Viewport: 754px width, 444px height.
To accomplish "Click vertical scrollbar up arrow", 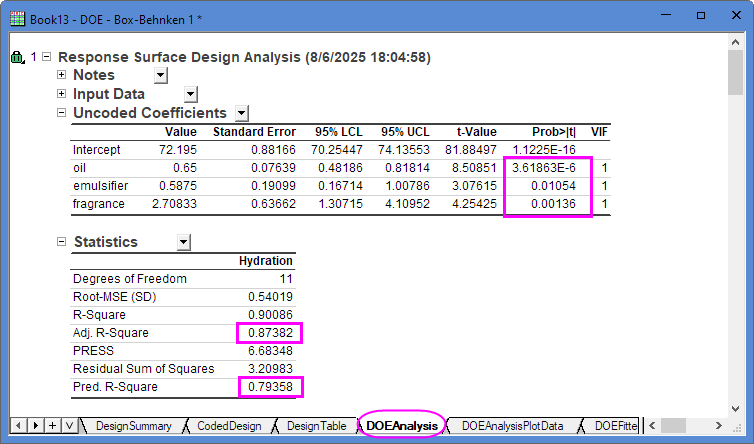I will [735, 42].
